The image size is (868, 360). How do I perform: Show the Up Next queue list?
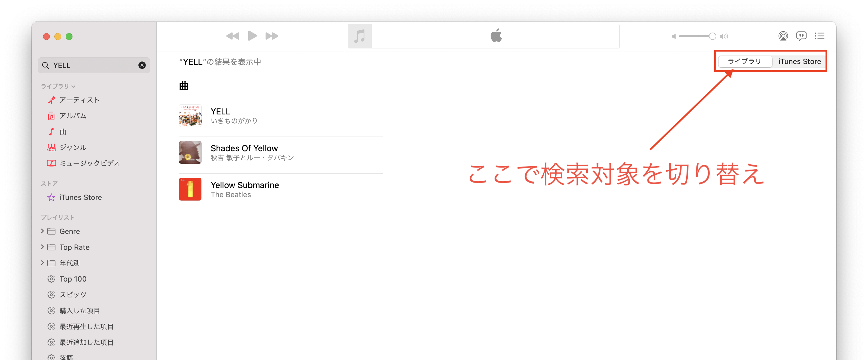(x=820, y=36)
